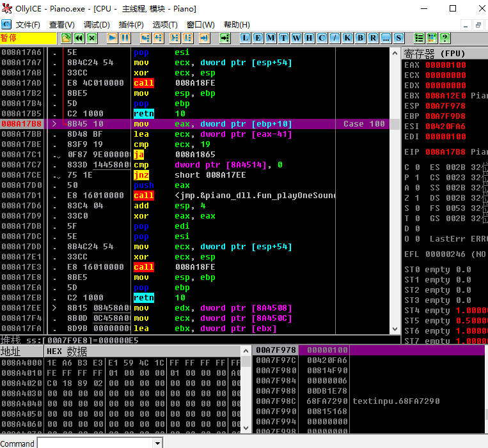Open Executable modules with E button
This screenshot has height=448, width=488.
(258, 38)
